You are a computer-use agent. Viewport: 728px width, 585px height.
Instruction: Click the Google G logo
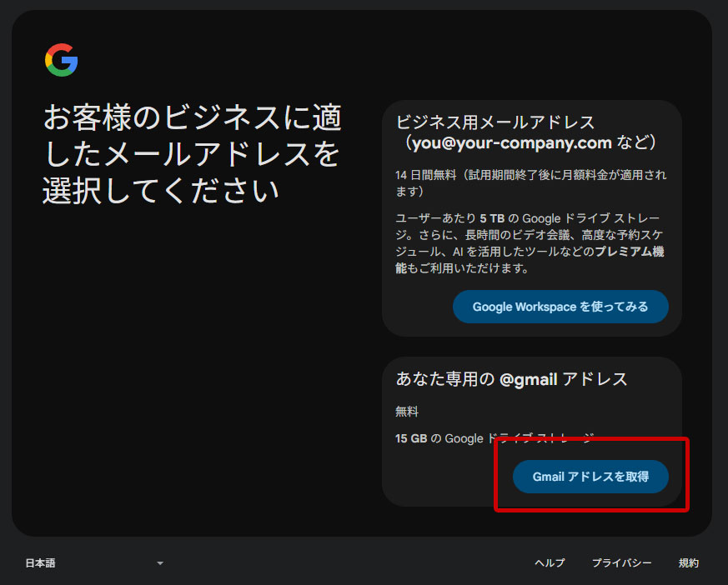point(61,60)
